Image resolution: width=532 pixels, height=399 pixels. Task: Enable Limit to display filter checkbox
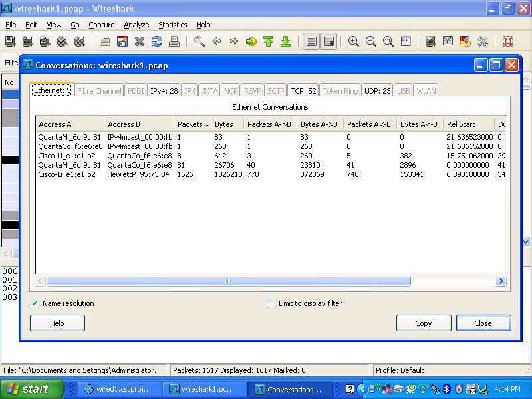271,303
